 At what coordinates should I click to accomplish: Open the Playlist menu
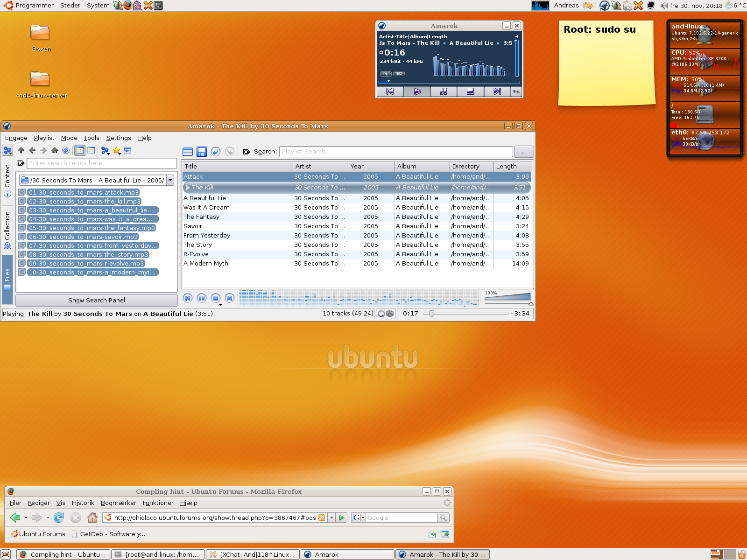pos(44,138)
